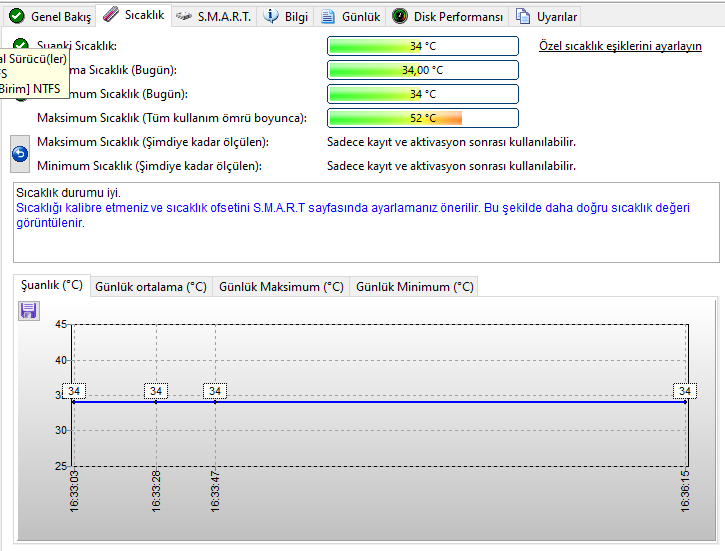This screenshot has width=725, height=551.
Task: Switch to the Genel Bakış tab
Action: click(50, 17)
